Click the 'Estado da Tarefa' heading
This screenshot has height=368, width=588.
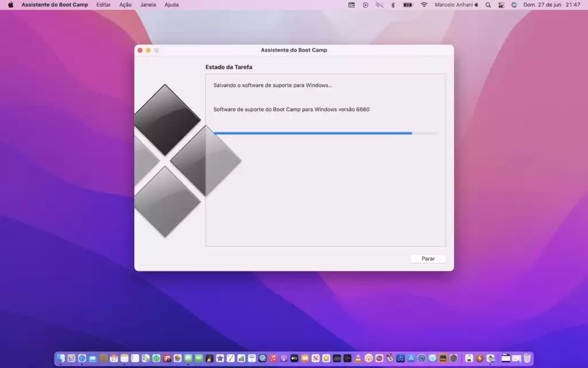(229, 67)
